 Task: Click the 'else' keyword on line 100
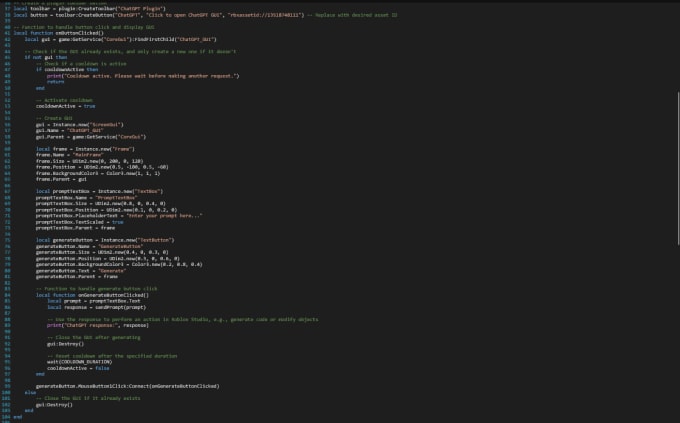pyautogui.click(x=30, y=393)
